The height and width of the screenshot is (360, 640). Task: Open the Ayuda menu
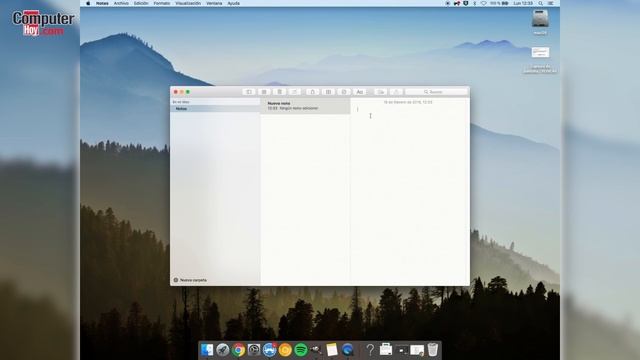[x=233, y=3]
